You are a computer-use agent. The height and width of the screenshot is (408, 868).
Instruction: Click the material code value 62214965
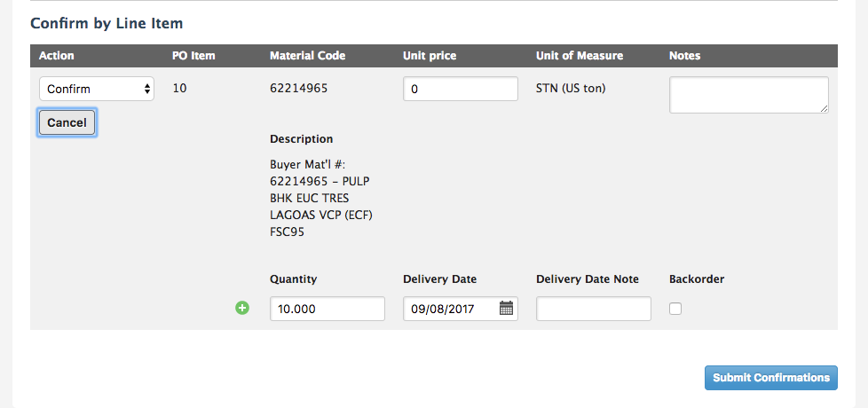click(299, 88)
